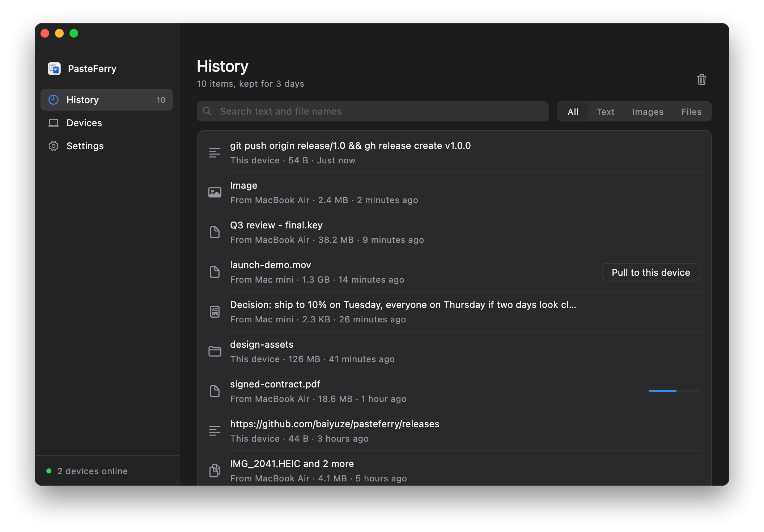Image resolution: width=764 pixels, height=532 pixels.
Task: Select the github.com/baiyuze/pasteferry/releases link text
Action: (335, 424)
